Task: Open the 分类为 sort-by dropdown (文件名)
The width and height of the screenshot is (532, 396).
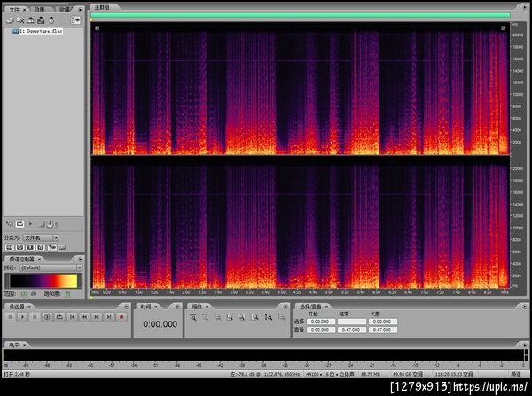Action: coord(42,237)
